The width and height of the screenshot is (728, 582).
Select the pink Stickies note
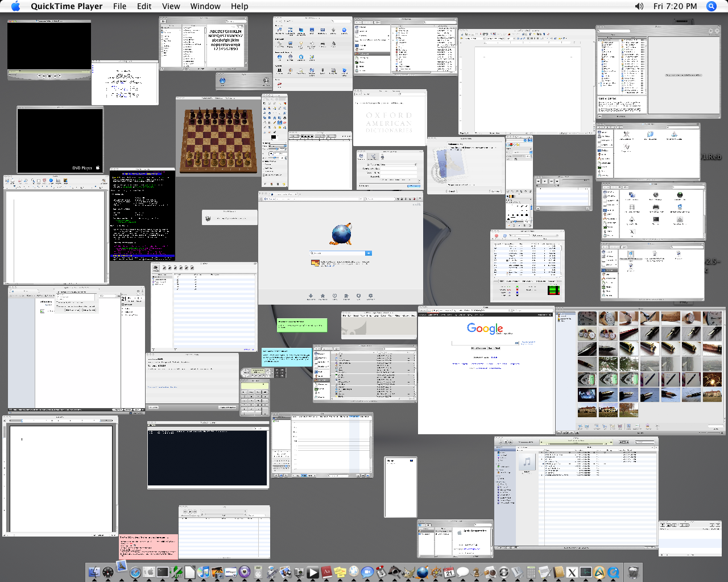click(x=148, y=547)
